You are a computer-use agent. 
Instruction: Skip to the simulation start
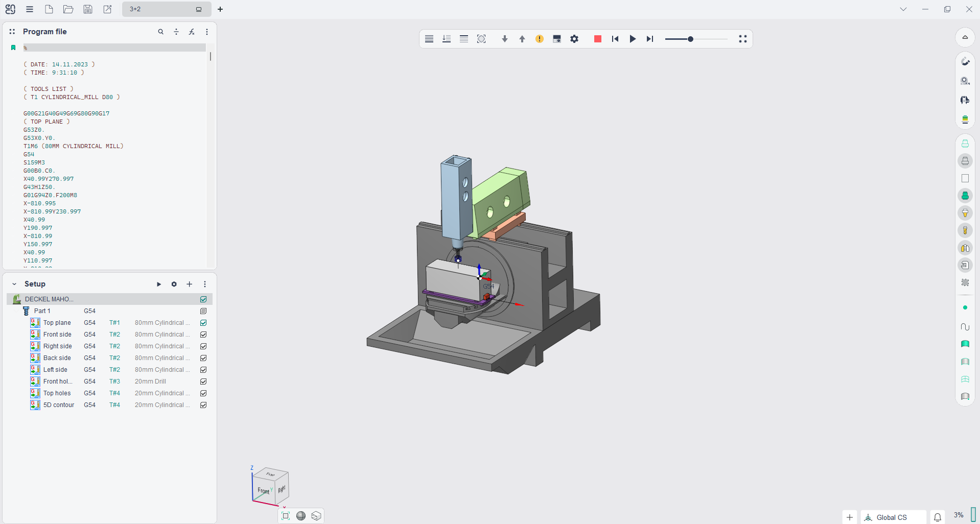(x=615, y=39)
